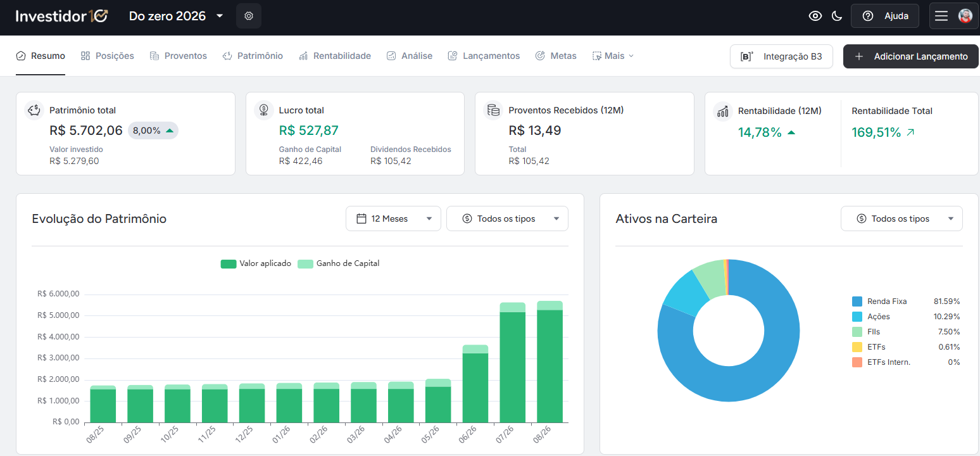Expand the Mais menu
The height and width of the screenshot is (456, 980).
[x=613, y=56]
